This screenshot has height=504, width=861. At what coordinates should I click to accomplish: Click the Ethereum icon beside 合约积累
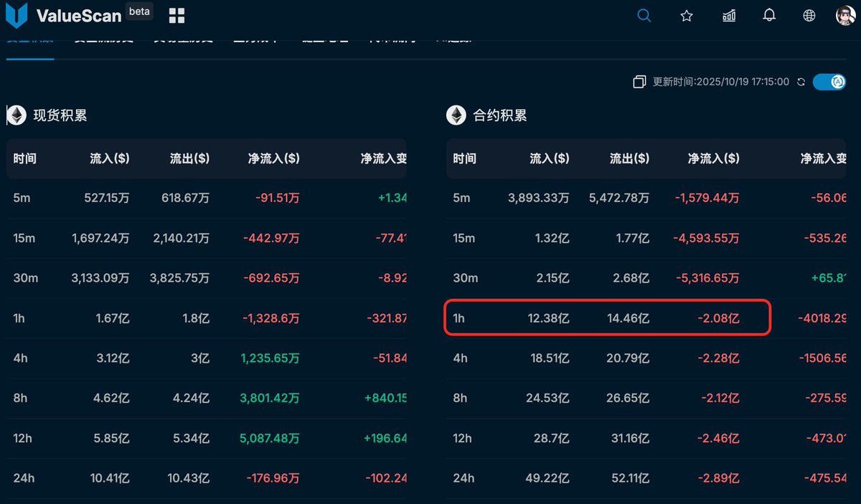pyautogui.click(x=456, y=115)
